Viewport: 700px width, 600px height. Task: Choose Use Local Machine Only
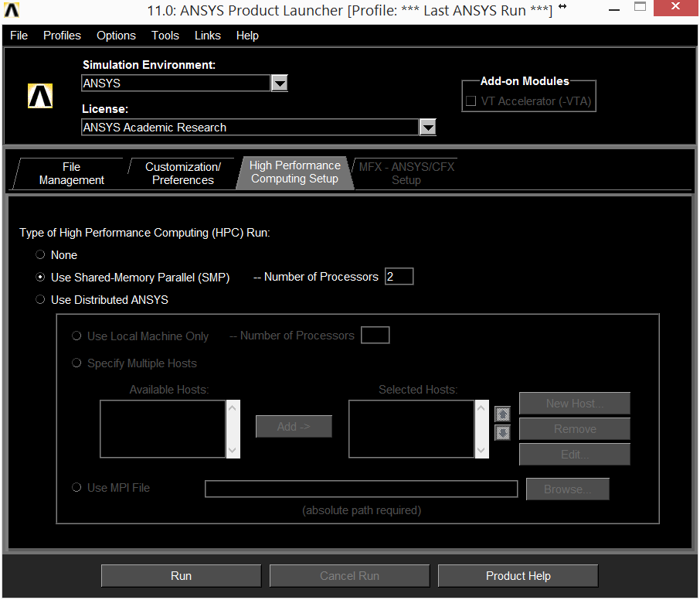(x=76, y=336)
